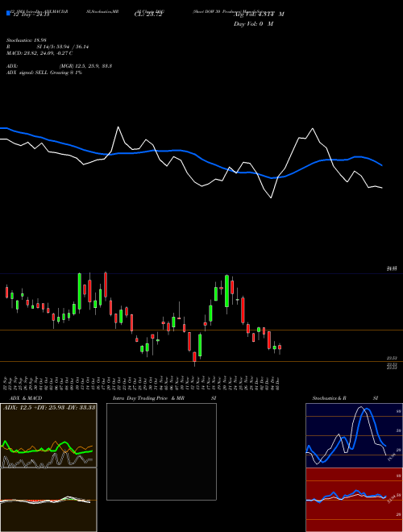Click the 'SI 14/5: 33.94 / 56.14' reading
This screenshot has width=403, height=532.
63,47
